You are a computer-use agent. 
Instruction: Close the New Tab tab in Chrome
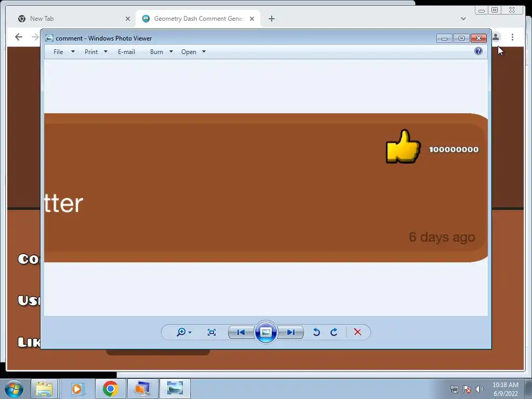point(128,19)
